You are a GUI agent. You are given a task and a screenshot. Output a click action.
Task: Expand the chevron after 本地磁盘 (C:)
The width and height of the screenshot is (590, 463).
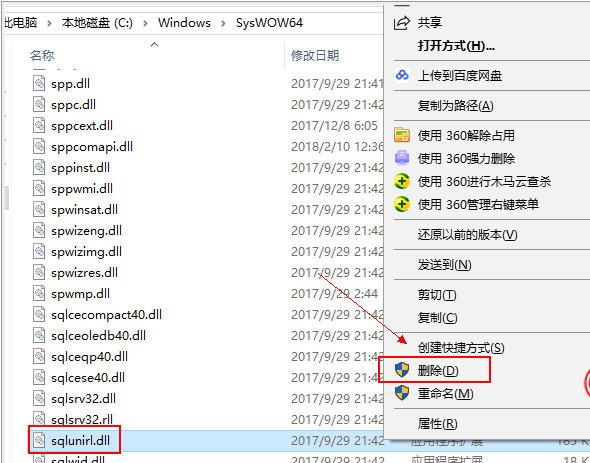point(145,23)
